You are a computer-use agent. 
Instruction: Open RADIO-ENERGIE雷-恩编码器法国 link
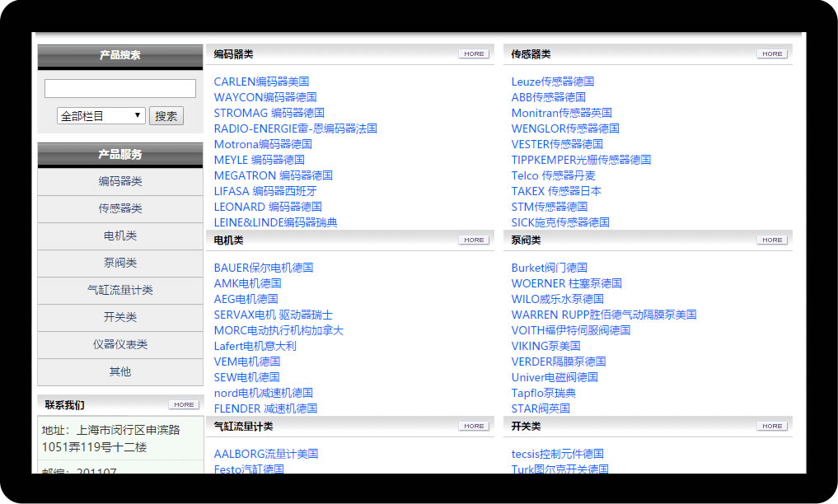295,128
